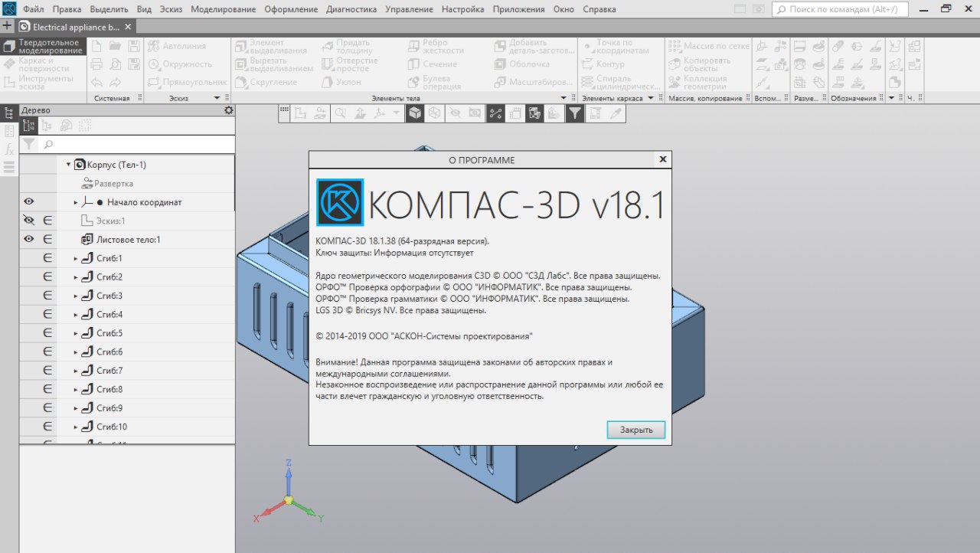Select the Окружность circle tool
Image resolution: width=980 pixels, height=553 pixels.
(x=181, y=64)
